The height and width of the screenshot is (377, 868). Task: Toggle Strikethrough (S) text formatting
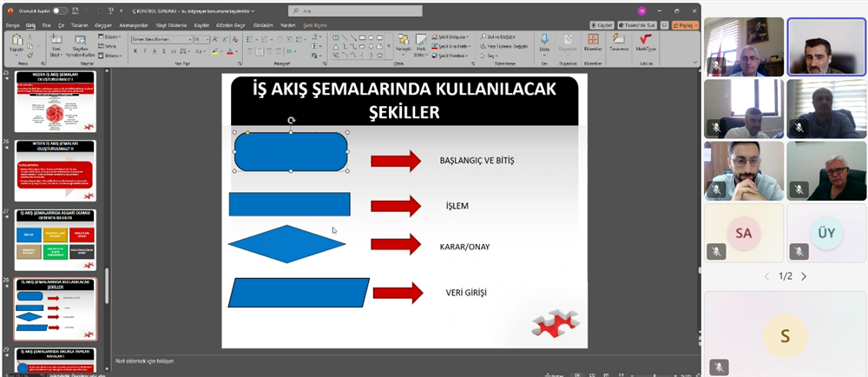coord(165,51)
